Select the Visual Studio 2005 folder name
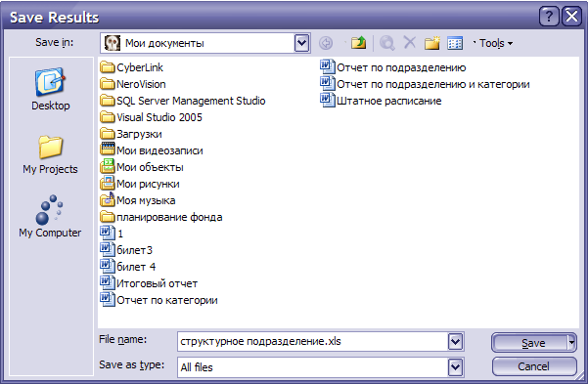The height and width of the screenshot is (384, 588). [159, 117]
